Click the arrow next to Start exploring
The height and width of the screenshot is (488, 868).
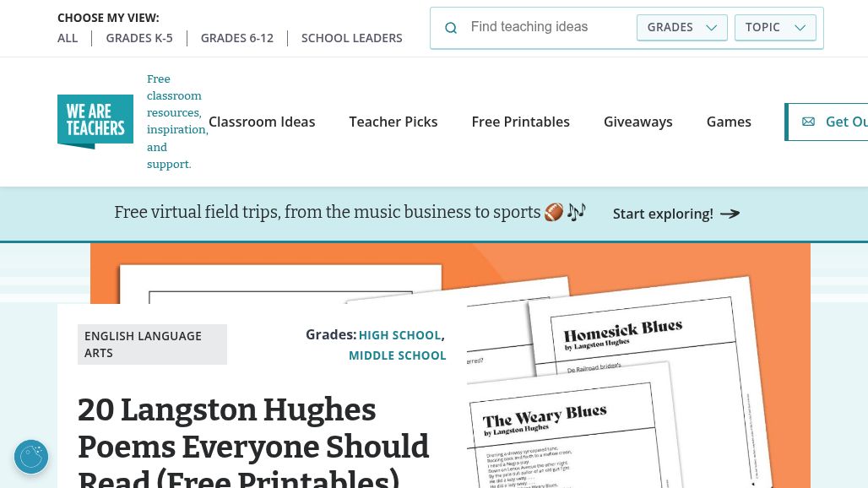point(730,214)
